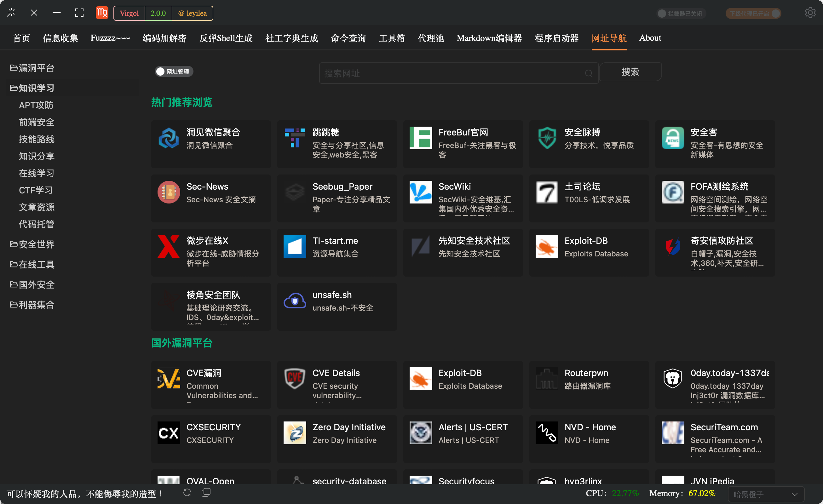Image resolution: width=823 pixels, height=504 pixels.
Task: Open the 0day.today skull shield icon
Action: tap(673, 378)
